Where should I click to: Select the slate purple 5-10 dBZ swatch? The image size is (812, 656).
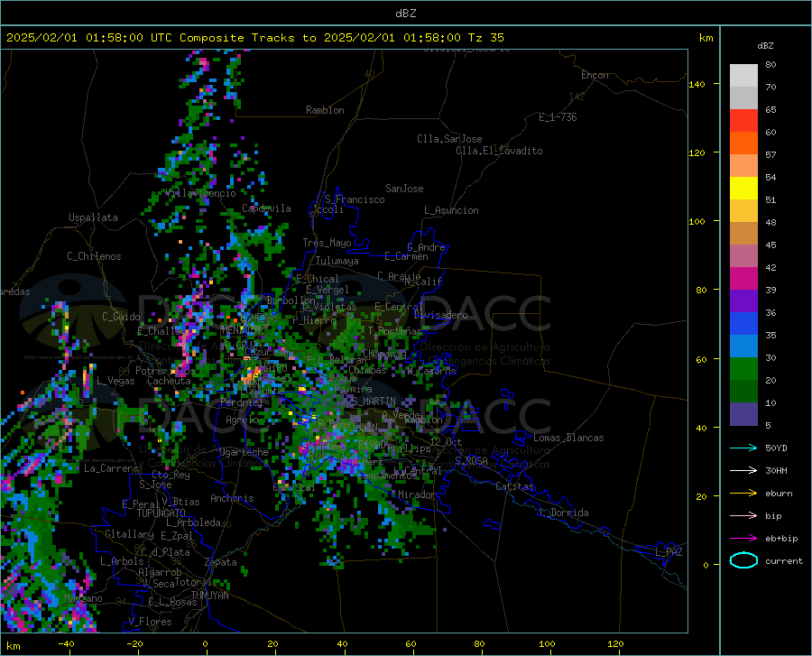[743, 414]
